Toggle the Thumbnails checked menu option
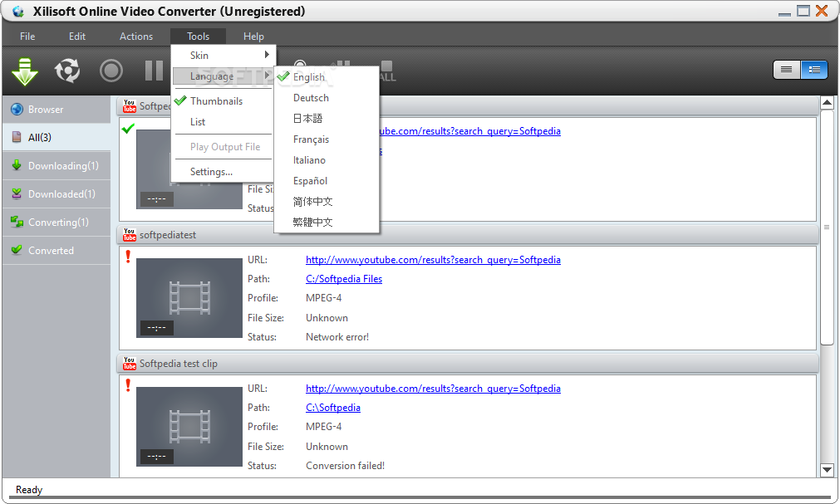 pos(224,101)
